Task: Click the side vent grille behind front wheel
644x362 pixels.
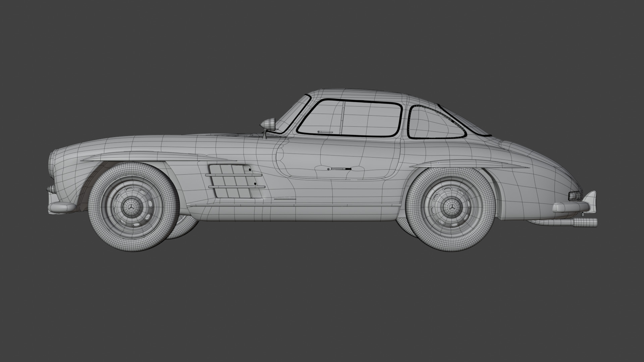Action: pyautogui.click(x=235, y=181)
